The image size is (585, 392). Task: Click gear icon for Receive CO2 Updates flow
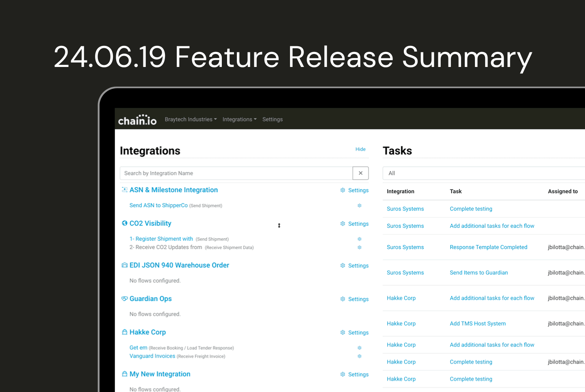click(360, 248)
